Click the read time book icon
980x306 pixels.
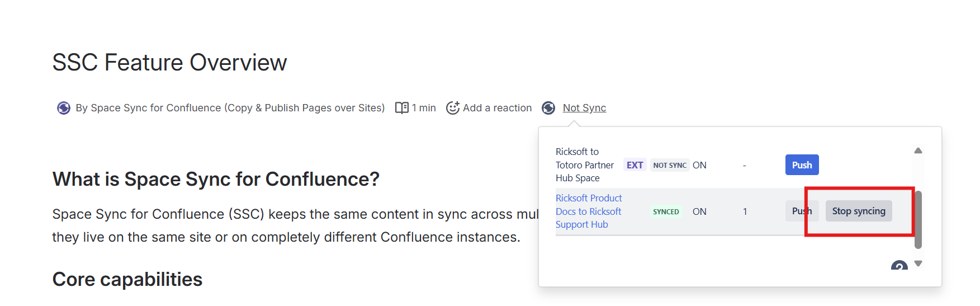[401, 108]
